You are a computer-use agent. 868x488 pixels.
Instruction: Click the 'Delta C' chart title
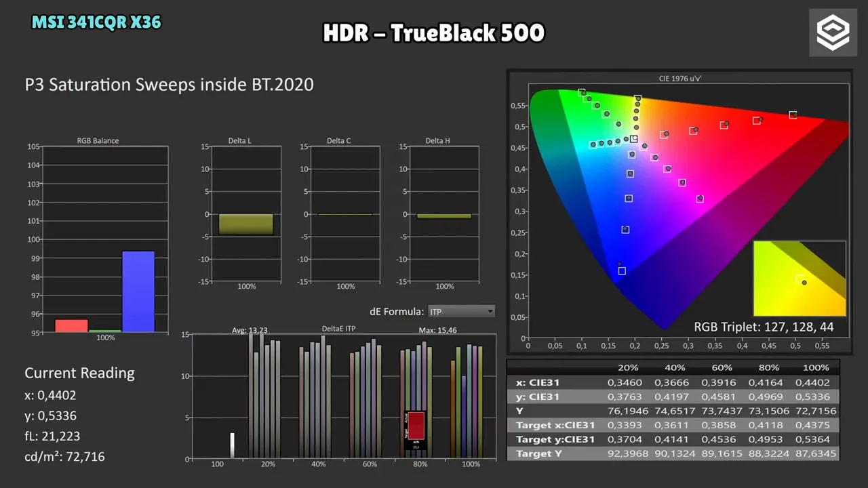point(338,141)
